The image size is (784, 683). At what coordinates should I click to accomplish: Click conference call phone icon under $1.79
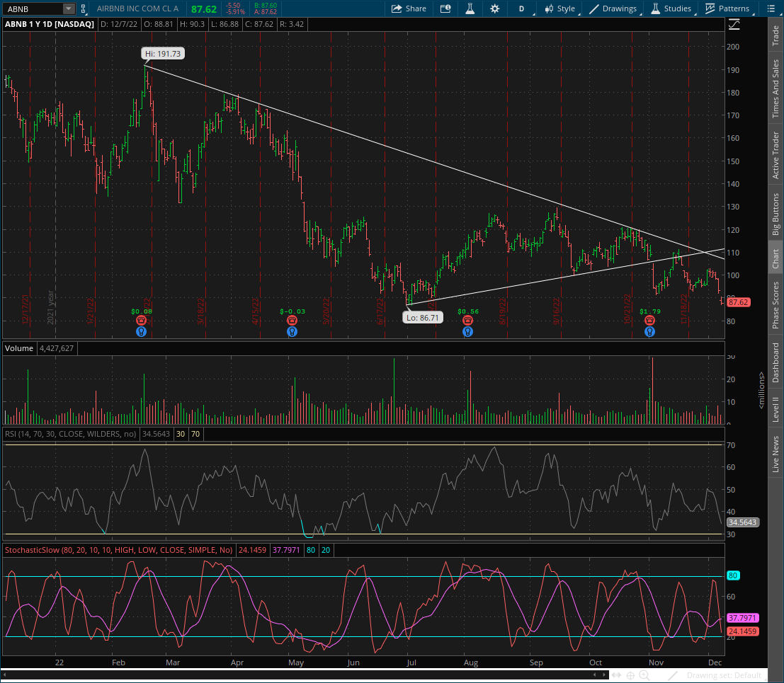coord(649,320)
